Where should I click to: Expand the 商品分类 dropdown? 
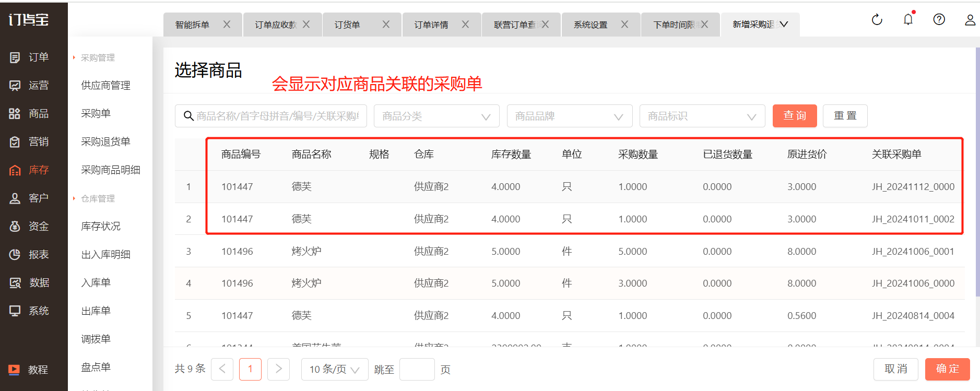click(x=436, y=116)
